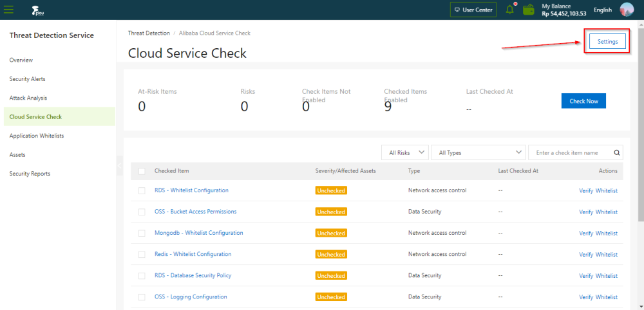Open Assets in the sidebar
This screenshot has height=310, width=644.
59,155
